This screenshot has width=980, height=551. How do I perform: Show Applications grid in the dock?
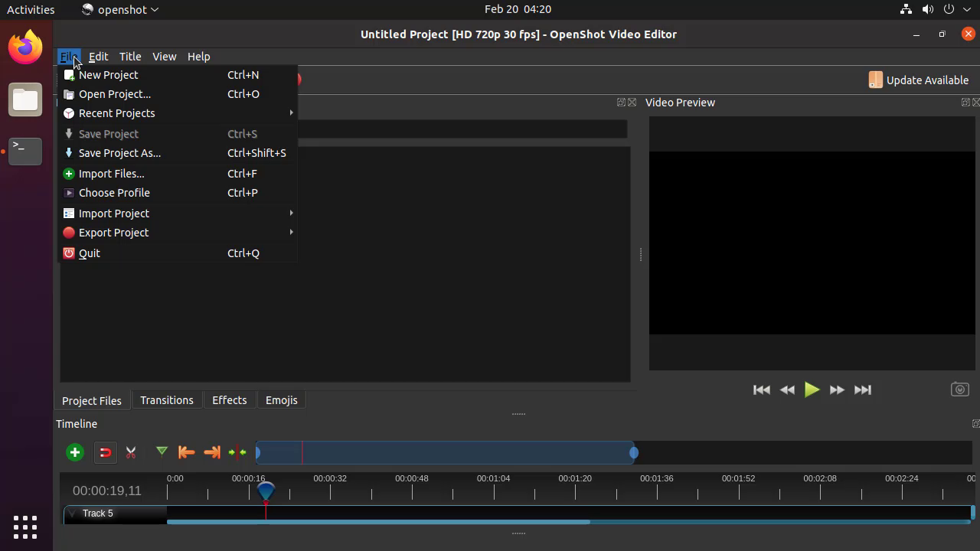tap(25, 527)
